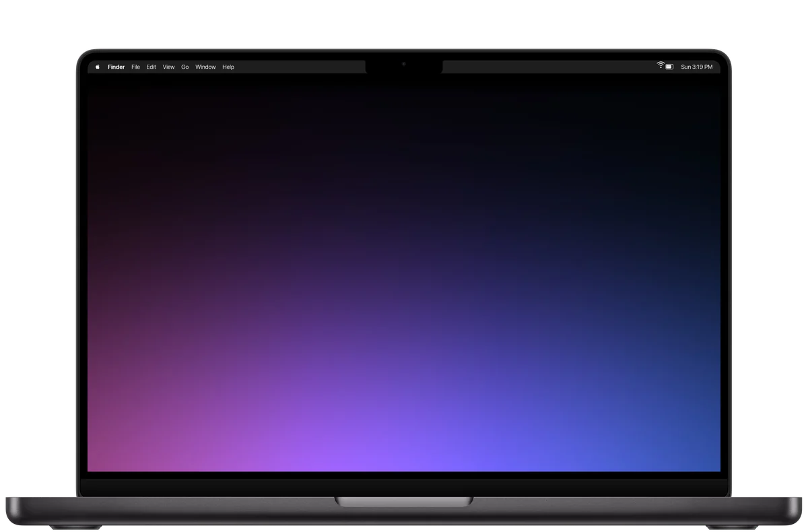Open the Apple menu
The image size is (808, 532).
click(97, 67)
